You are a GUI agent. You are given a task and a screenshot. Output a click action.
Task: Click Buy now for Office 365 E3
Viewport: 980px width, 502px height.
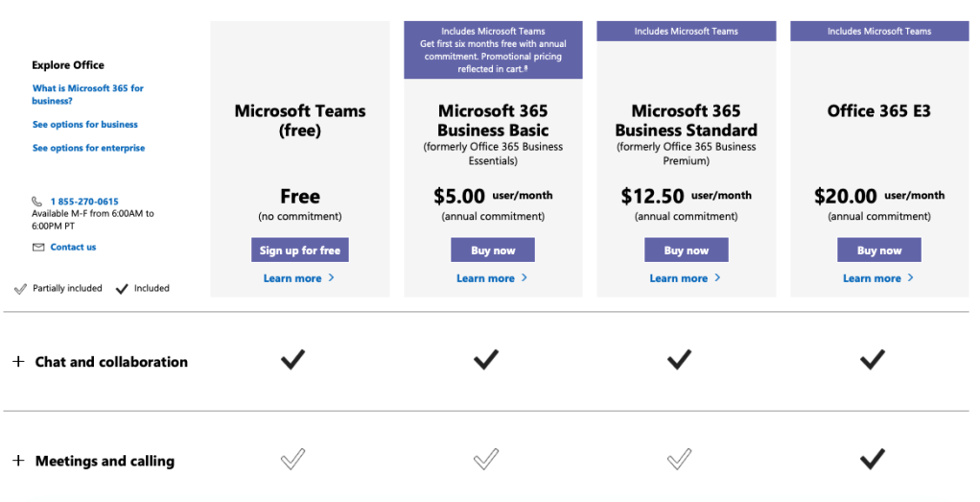point(879,251)
